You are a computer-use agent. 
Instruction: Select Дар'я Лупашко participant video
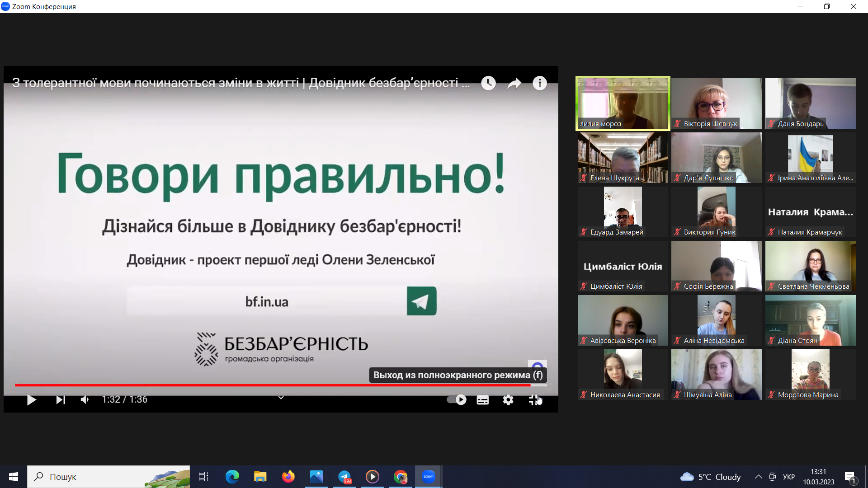pyautogui.click(x=716, y=158)
